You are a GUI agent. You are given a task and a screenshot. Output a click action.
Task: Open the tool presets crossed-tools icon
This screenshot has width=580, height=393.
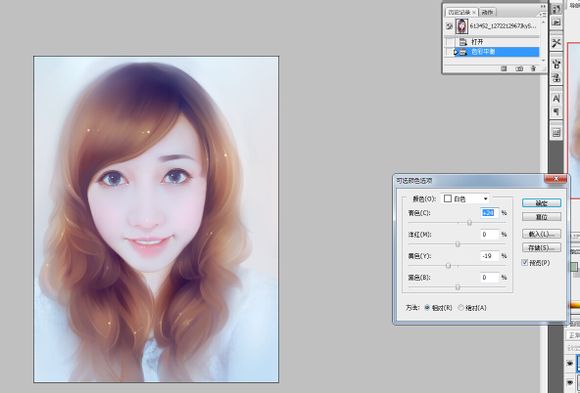coord(556,43)
